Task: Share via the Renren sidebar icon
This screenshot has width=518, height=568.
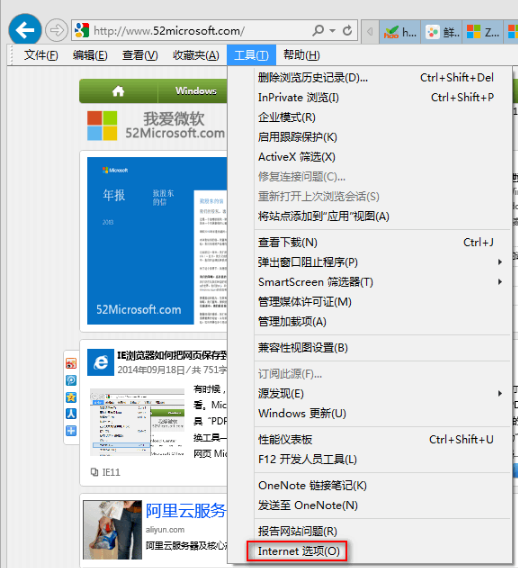Action: coord(71,414)
